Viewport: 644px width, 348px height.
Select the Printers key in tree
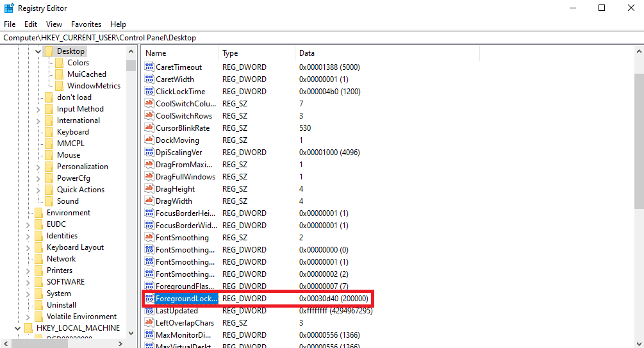[x=60, y=270]
